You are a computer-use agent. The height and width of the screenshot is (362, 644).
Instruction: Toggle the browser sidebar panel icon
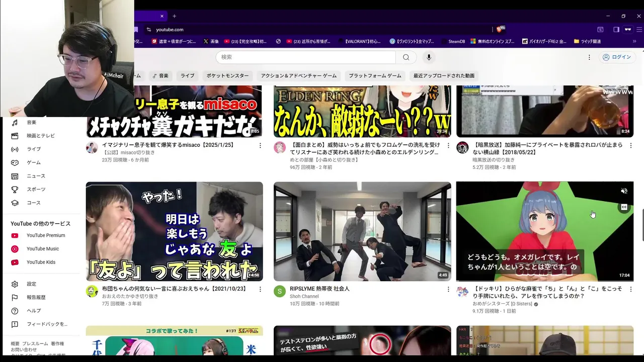tap(616, 30)
